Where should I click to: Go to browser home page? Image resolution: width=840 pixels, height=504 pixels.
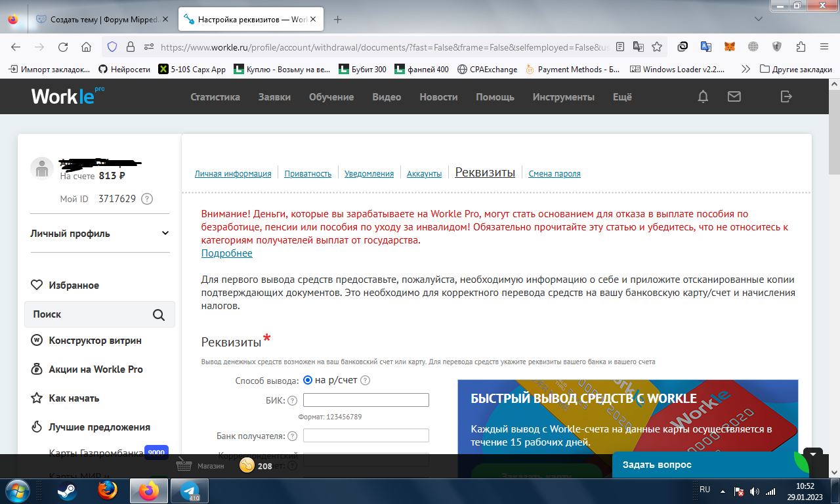coord(86,47)
